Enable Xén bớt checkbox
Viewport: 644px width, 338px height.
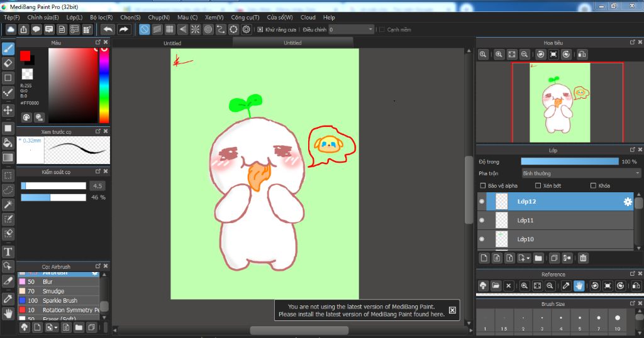coord(538,185)
